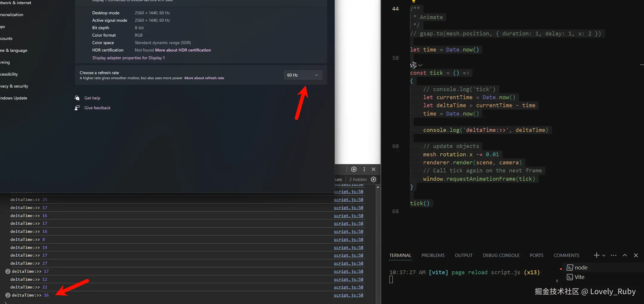The height and width of the screenshot is (304, 644).
Task: Open the 60 Hz refresh rate dropdown
Action: click(x=303, y=75)
